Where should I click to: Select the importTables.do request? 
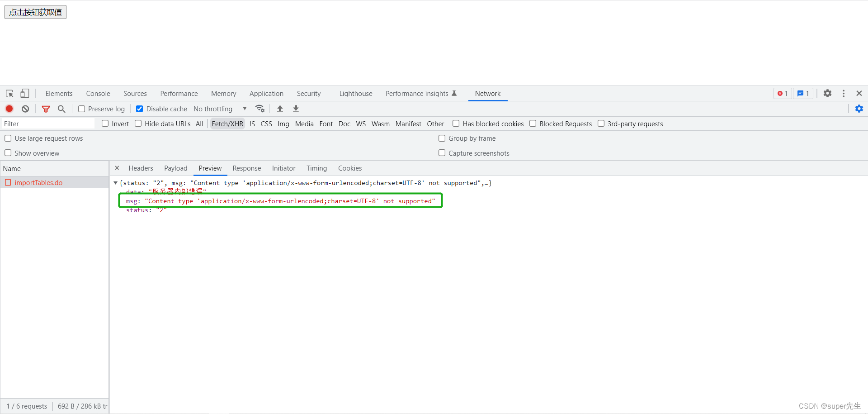[x=38, y=182]
